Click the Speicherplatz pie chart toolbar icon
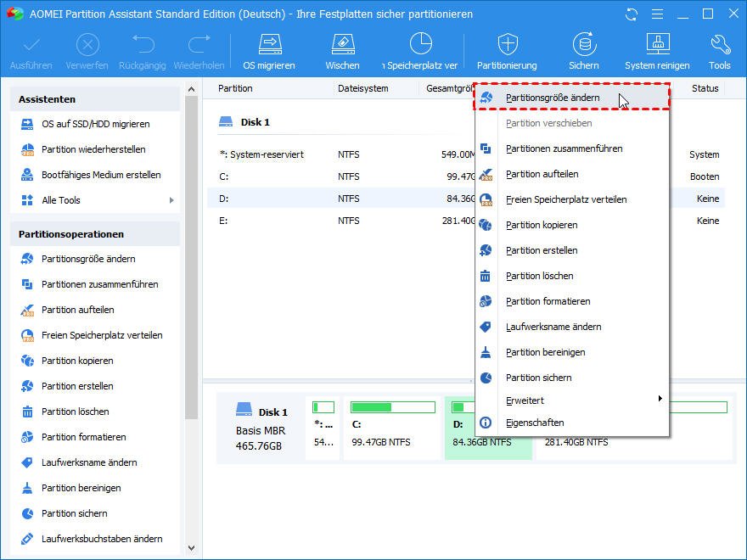 point(421,44)
